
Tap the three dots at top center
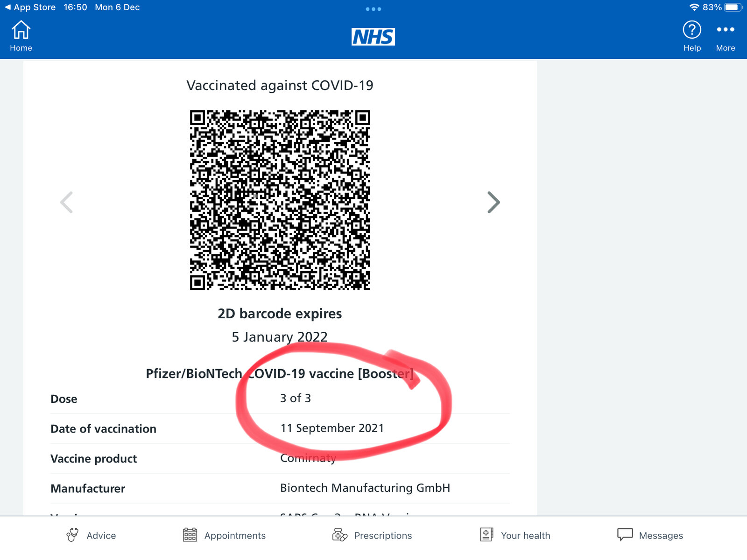(373, 9)
